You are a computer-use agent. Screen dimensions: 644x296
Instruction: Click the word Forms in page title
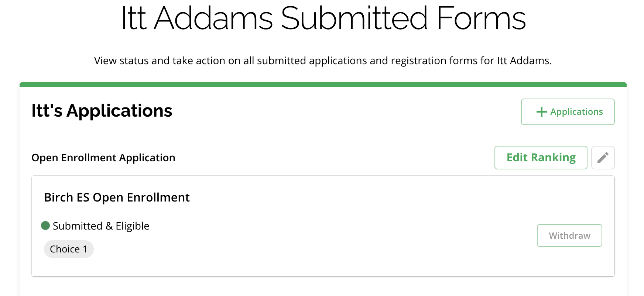click(481, 18)
